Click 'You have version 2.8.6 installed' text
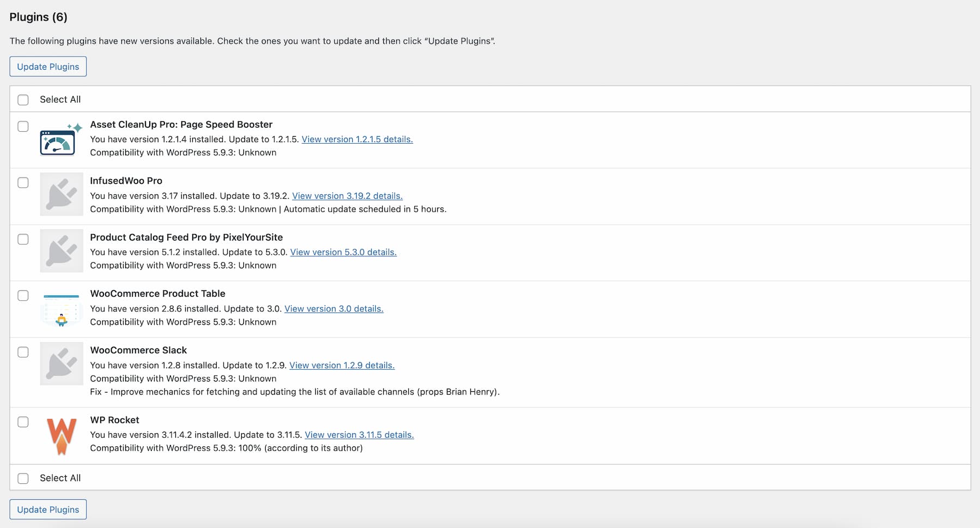 (155, 309)
